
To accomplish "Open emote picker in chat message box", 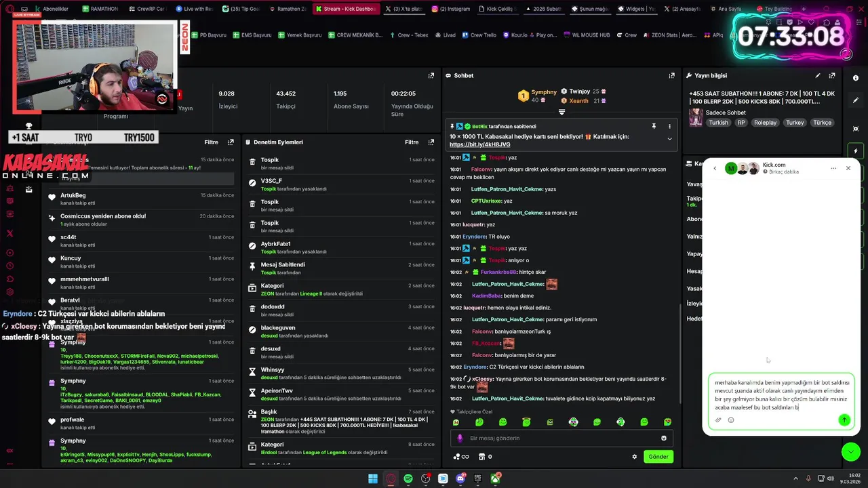I will (x=664, y=439).
